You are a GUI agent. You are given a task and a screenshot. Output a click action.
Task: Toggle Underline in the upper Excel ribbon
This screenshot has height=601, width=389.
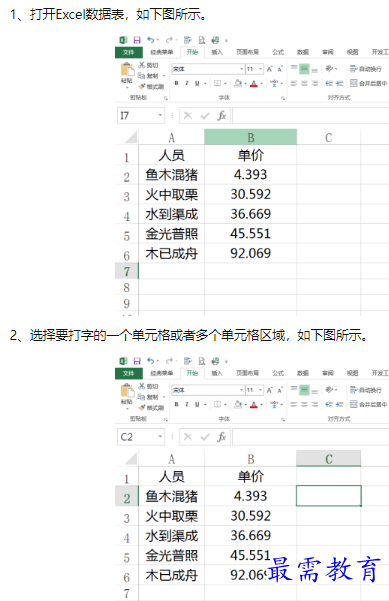[x=197, y=83]
